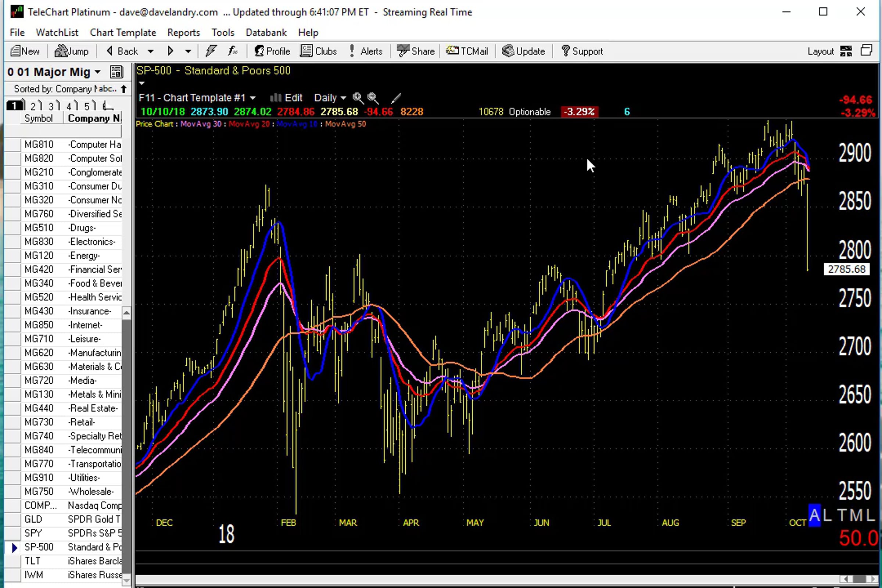Open the Profile toolbar button
Viewport: 882px width, 588px height.
tap(272, 51)
